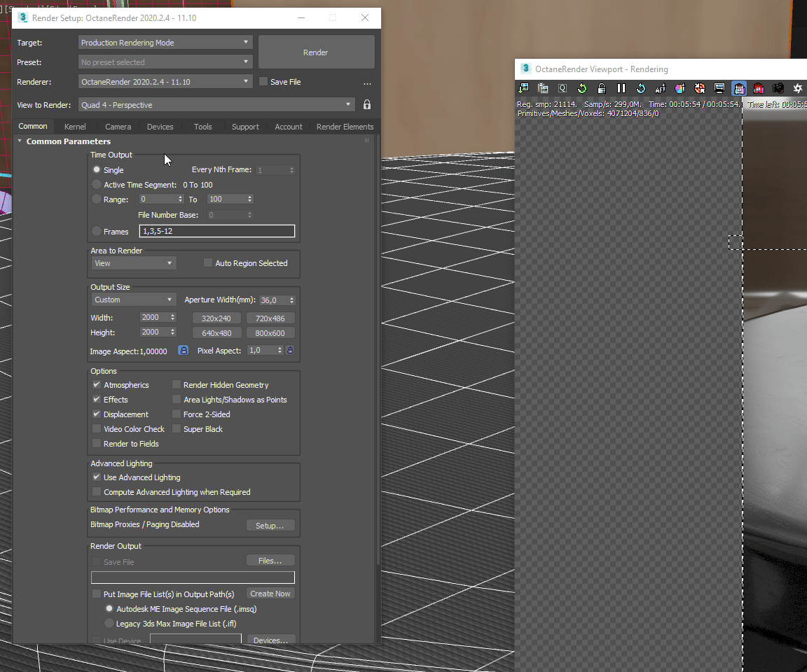
Task: Open the Renderer dropdown
Action: (x=165, y=82)
